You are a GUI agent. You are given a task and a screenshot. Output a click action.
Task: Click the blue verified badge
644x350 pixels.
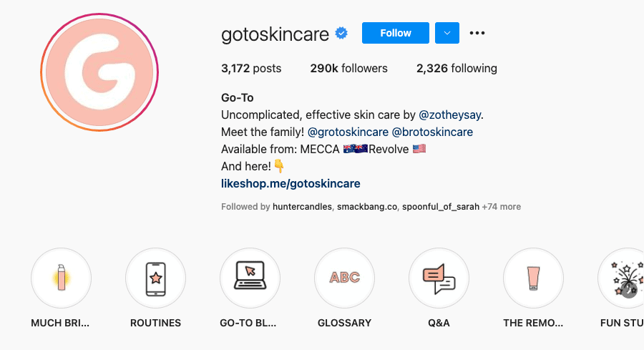pos(343,33)
